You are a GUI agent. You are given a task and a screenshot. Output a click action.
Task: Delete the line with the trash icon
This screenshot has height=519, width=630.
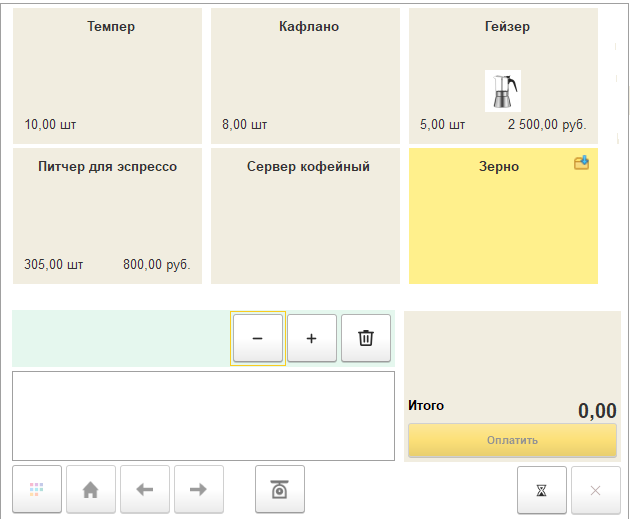coord(365,339)
